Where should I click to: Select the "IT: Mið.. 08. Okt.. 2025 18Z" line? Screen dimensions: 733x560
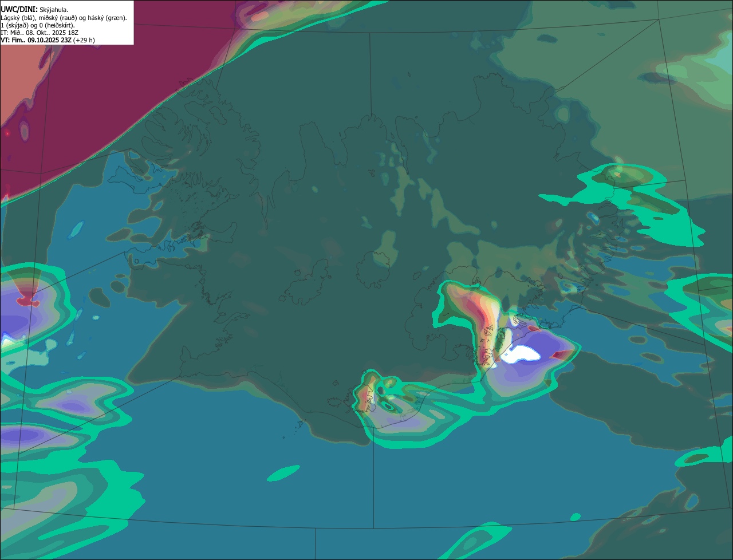(40, 33)
